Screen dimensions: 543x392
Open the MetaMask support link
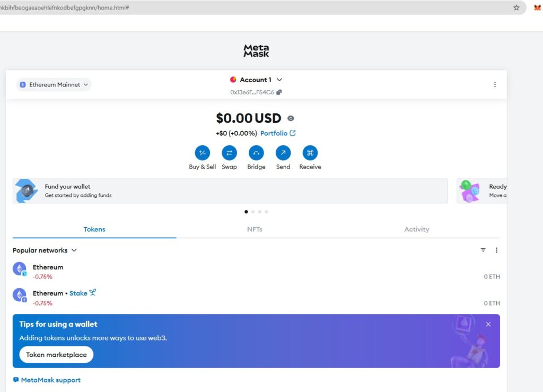(47, 380)
